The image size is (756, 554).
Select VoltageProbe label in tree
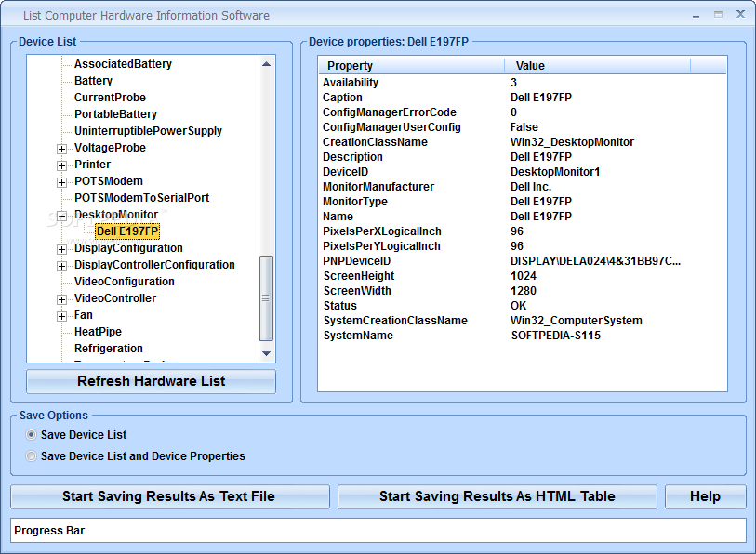[110, 148]
